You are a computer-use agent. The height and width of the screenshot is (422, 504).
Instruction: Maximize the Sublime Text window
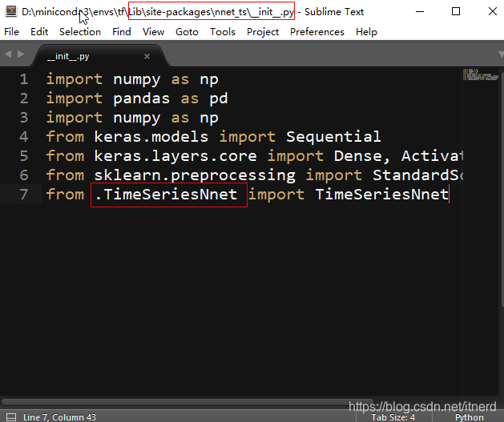click(456, 11)
